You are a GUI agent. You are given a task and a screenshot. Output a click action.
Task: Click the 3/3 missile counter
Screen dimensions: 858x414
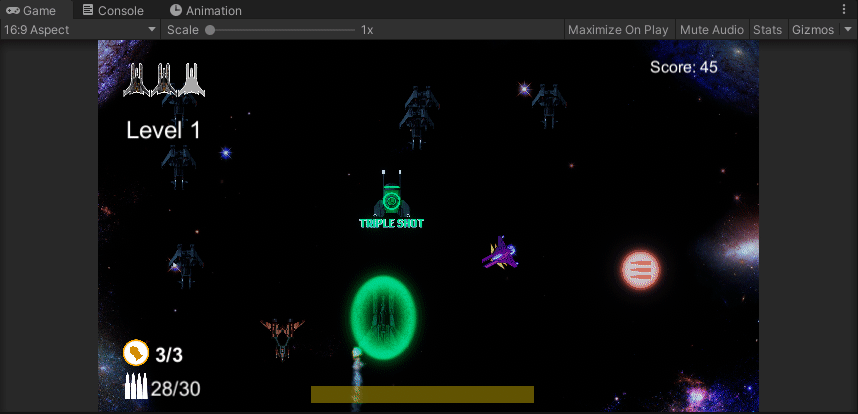169,355
